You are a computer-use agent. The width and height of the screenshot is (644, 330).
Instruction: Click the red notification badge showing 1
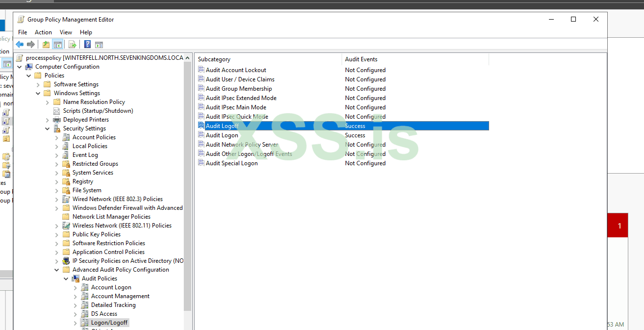click(x=618, y=226)
